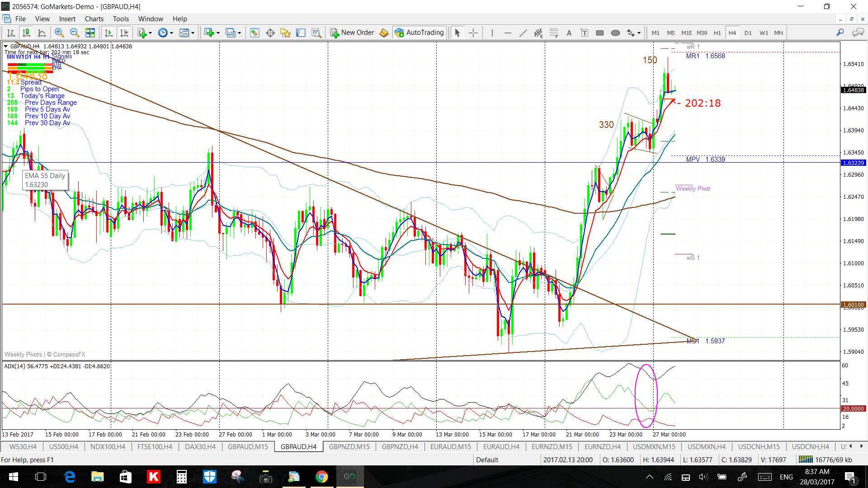Tile chart windows
The height and width of the screenshot is (488, 868).
point(90,33)
